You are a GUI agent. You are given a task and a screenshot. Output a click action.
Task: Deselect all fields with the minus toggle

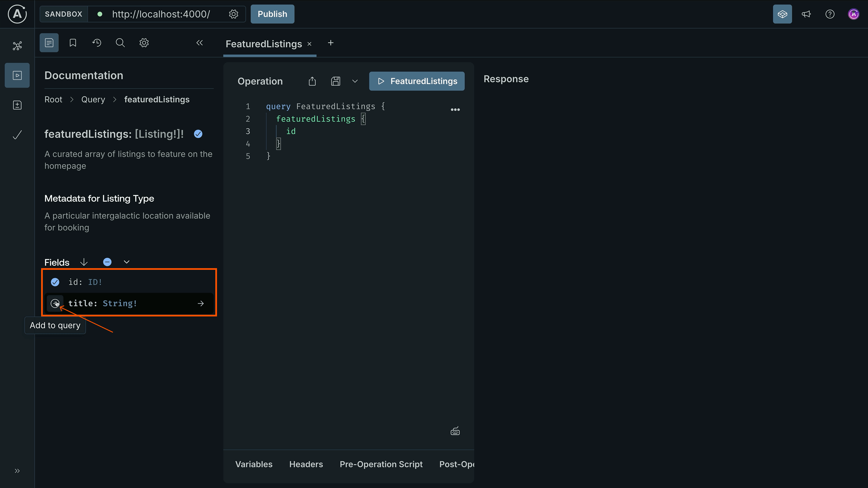pos(107,262)
